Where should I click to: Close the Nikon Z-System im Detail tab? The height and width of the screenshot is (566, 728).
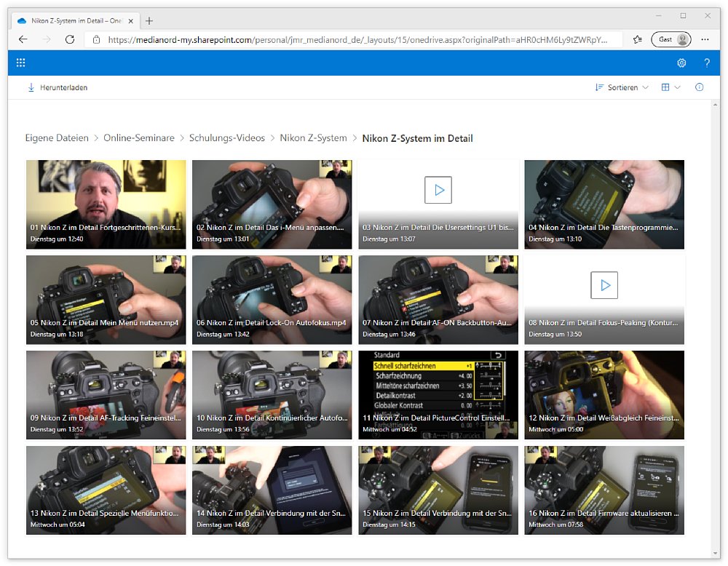[x=130, y=21]
